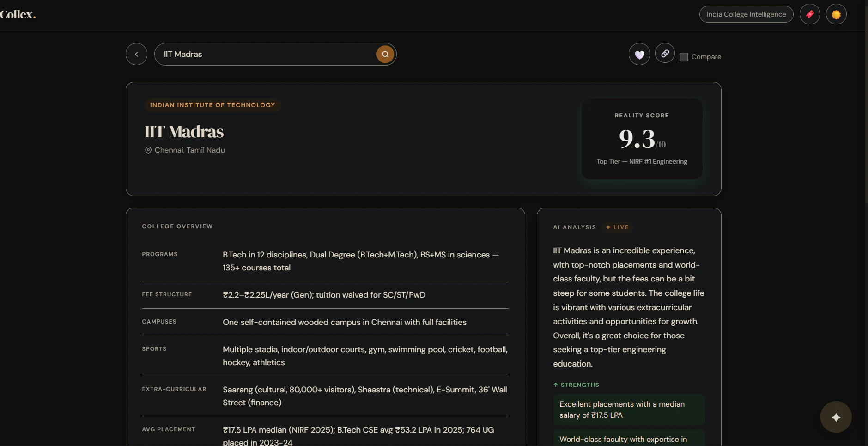Click the World-class faculty strength card

(x=629, y=438)
